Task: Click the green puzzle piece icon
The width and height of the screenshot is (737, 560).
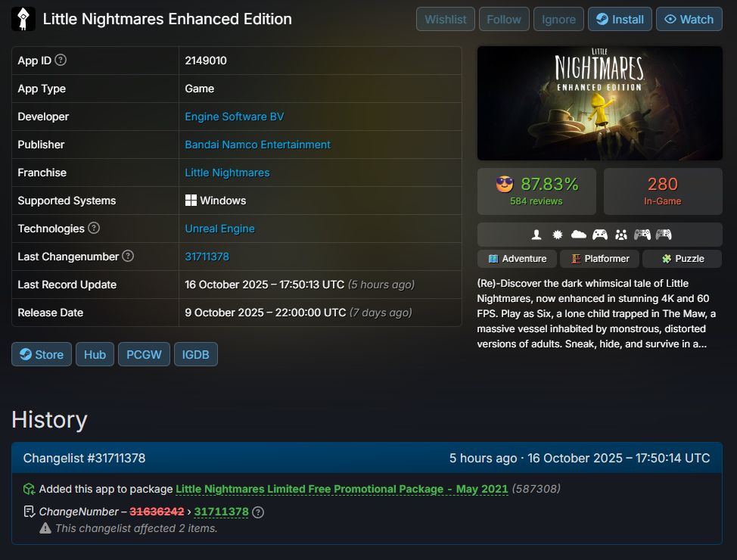Action: 667,259
